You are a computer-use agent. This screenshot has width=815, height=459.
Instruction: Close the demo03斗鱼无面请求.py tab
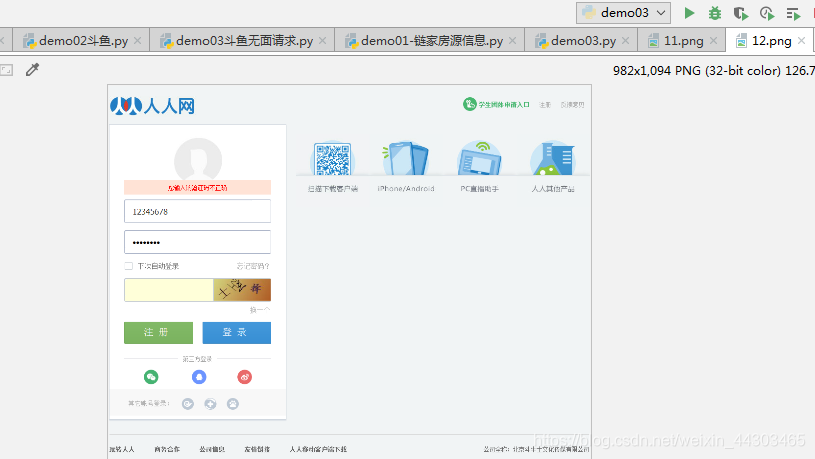322,41
